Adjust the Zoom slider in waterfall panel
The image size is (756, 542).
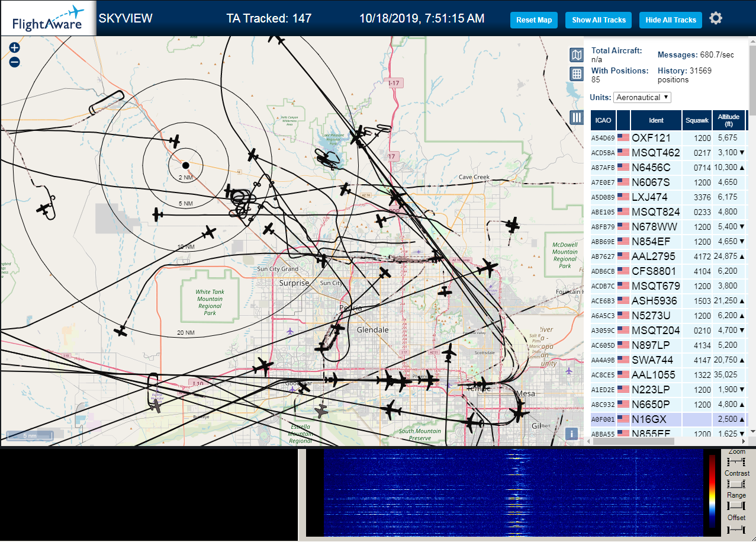pos(736,461)
